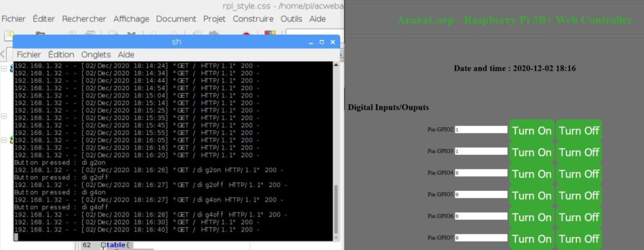Collapse the middle tree node in Geany sidebar
Image resolution: width=644 pixels, height=250 pixels.
tap(4, 117)
